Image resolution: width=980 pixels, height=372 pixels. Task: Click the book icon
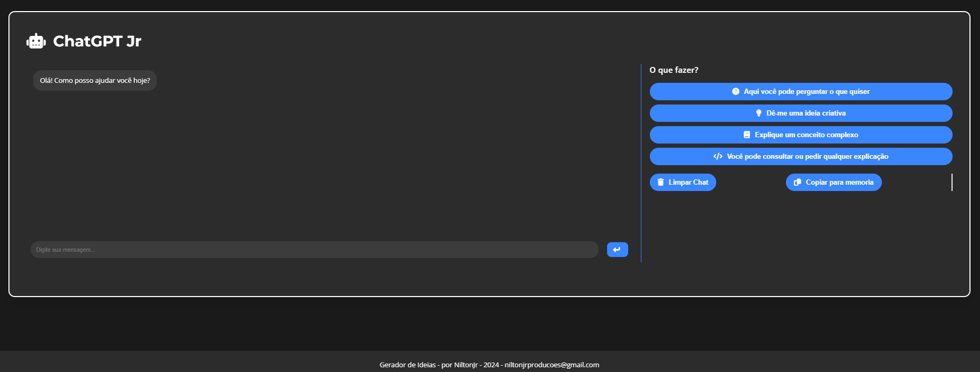pyautogui.click(x=747, y=135)
